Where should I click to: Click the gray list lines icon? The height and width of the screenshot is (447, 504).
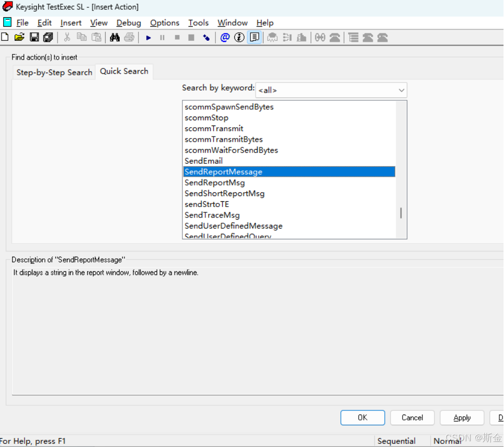pyautogui.click(x=353, y=37)
